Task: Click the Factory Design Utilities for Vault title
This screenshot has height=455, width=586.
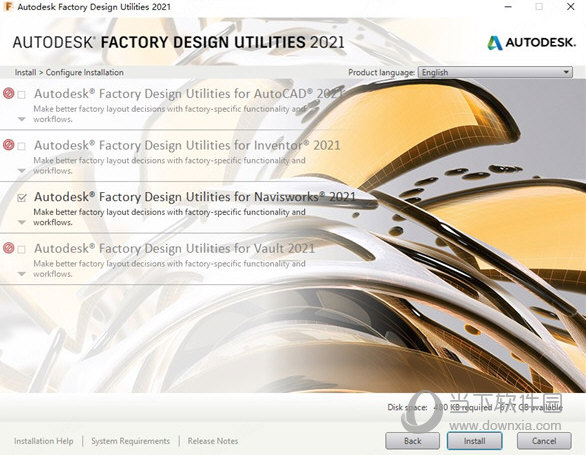Action: pos(175,248)
